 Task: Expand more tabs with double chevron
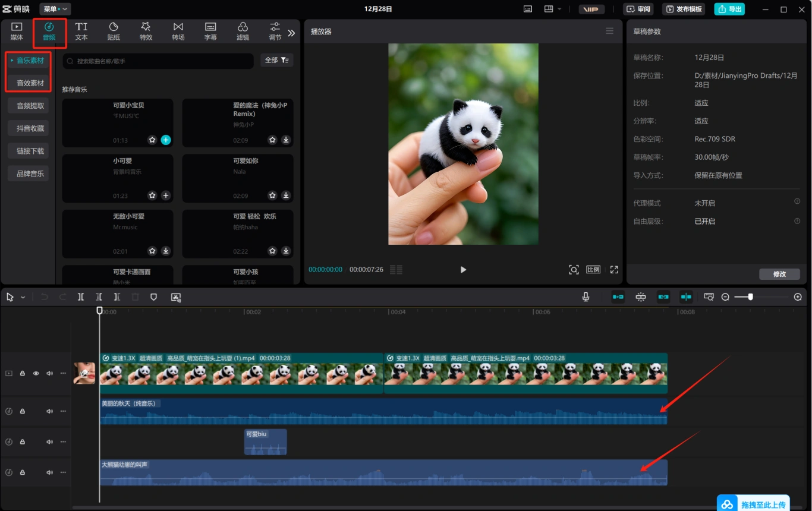tap(291, 33)
